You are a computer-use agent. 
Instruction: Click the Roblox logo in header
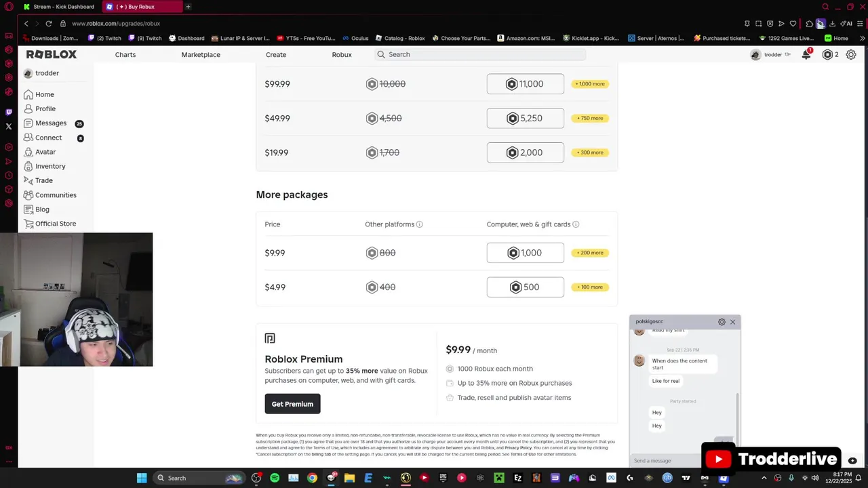(52, 54)
